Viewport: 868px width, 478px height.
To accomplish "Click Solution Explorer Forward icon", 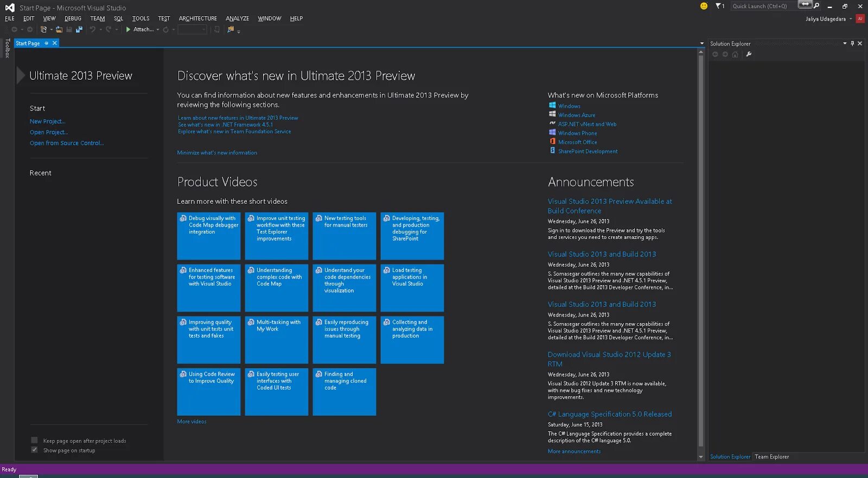I will pos(725,54).
